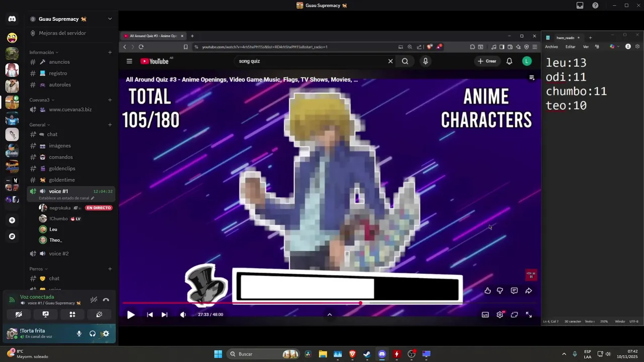The image size is (644, 362).
Task: Open Editar menu in Notepad
Action: coord(570,47)
